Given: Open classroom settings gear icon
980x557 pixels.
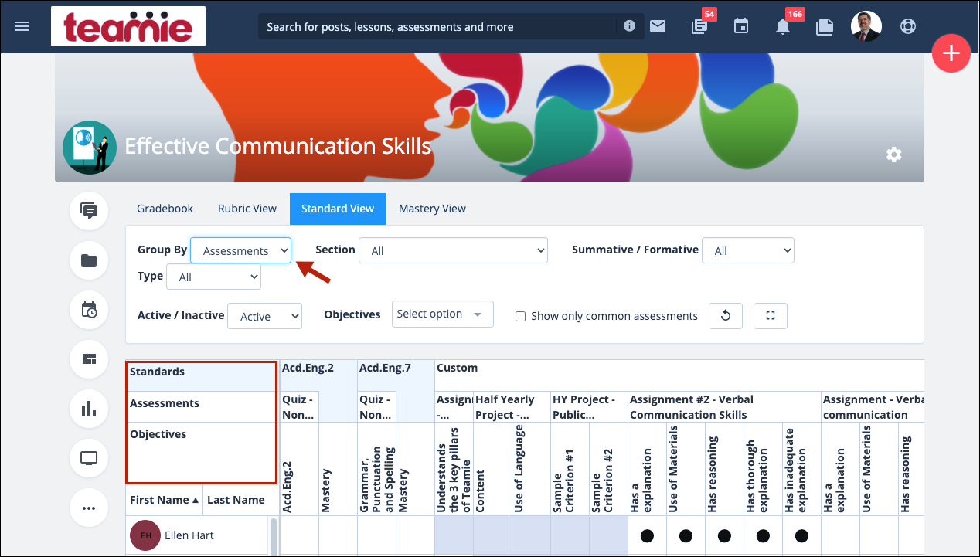Looking at the screenshot, I should click(x=893, y=155).
